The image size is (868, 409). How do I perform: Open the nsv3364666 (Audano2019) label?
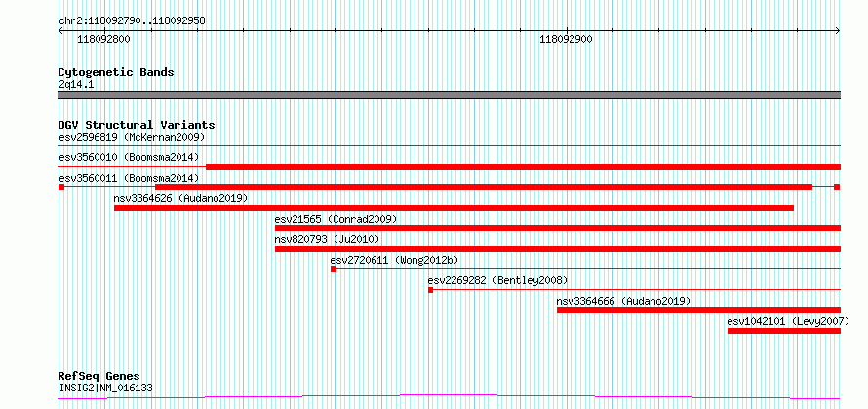(623, 301)
